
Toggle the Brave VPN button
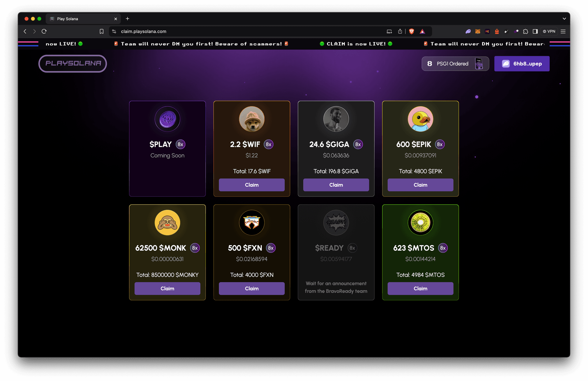pos(549,31)
